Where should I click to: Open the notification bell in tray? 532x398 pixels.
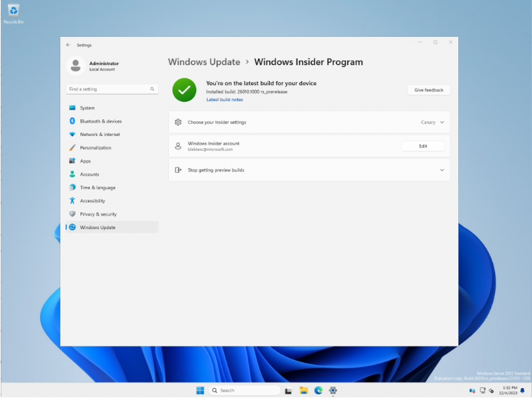pyautogui.click(x=523, y=391)
